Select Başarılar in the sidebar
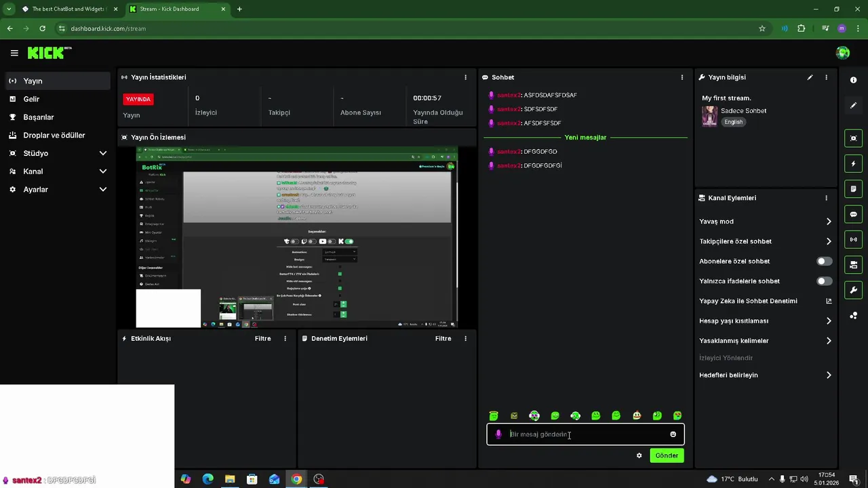This screenshot has height=488, width=868. click(58, 117)
